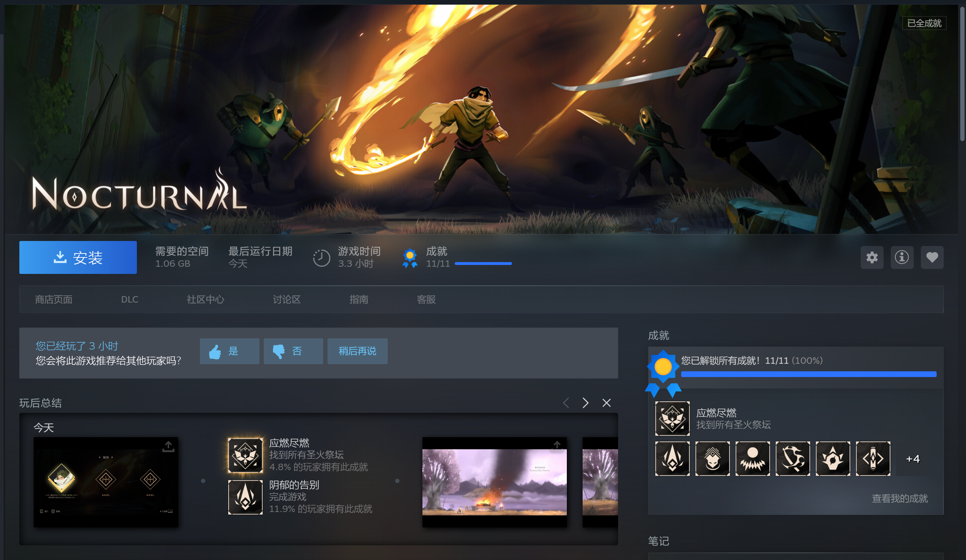Open the burning boat screenshot thumbnail
966x560 pixels.
click(494, 482)
